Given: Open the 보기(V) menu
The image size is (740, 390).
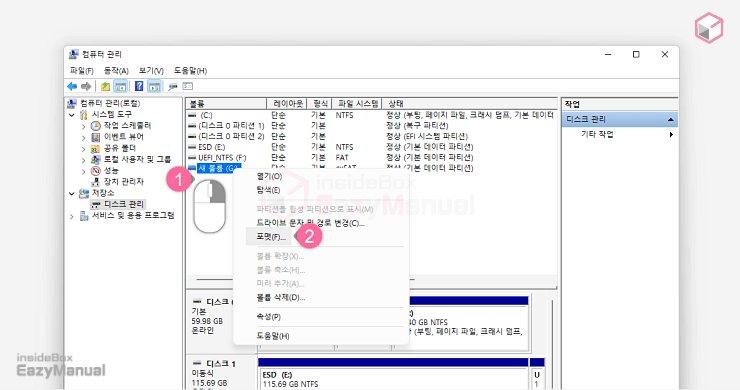Looking at the screenshot, I should pos(151,71).
